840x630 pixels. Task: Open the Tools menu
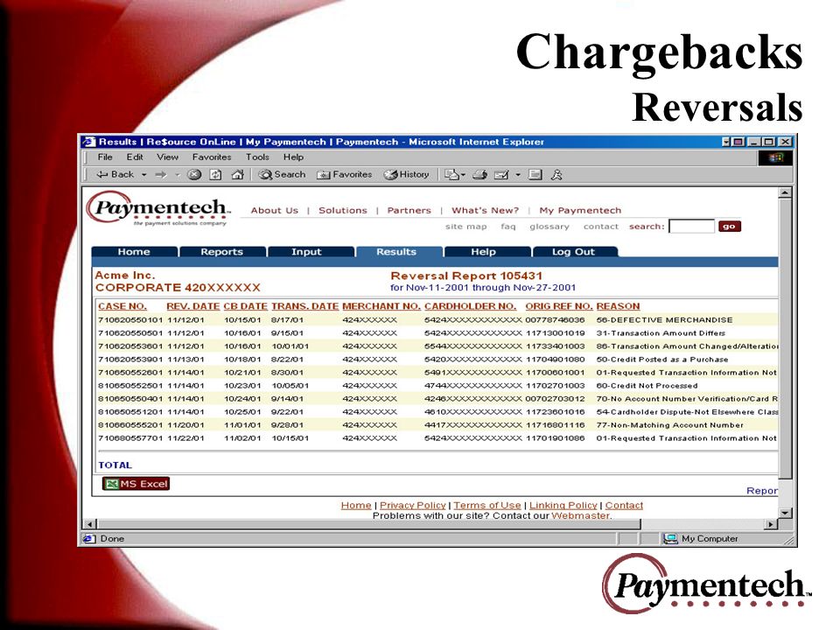tap(257, 157)
